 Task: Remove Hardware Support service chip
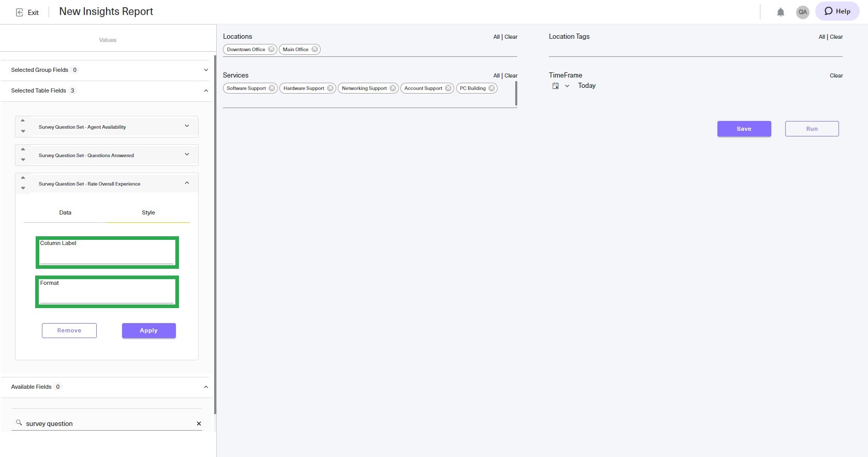[x=331, y=88]
